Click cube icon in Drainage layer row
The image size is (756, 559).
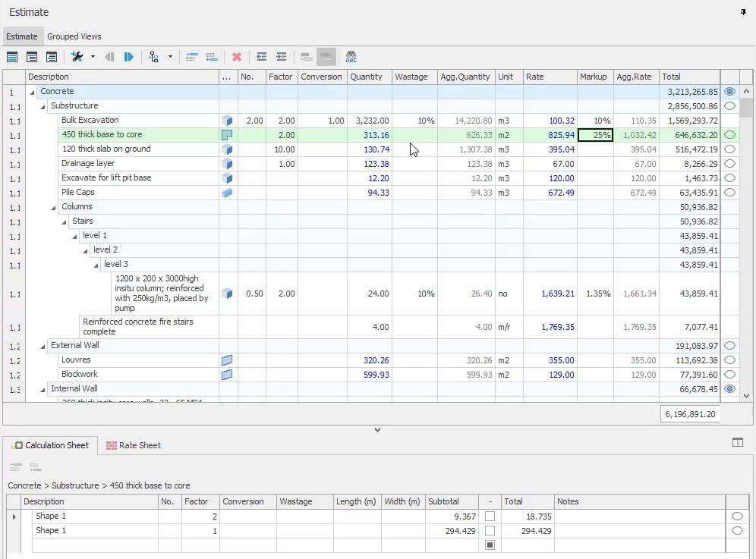pos(227,164)
